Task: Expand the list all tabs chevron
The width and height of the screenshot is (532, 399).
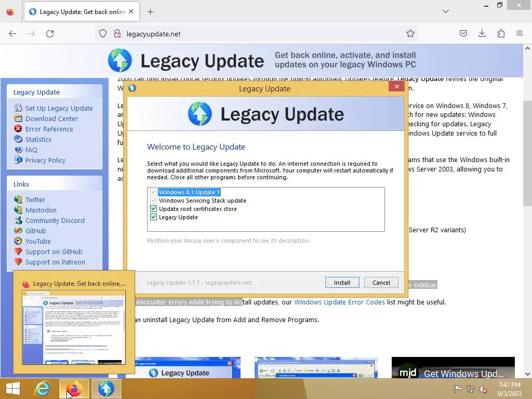Action: 445,11
